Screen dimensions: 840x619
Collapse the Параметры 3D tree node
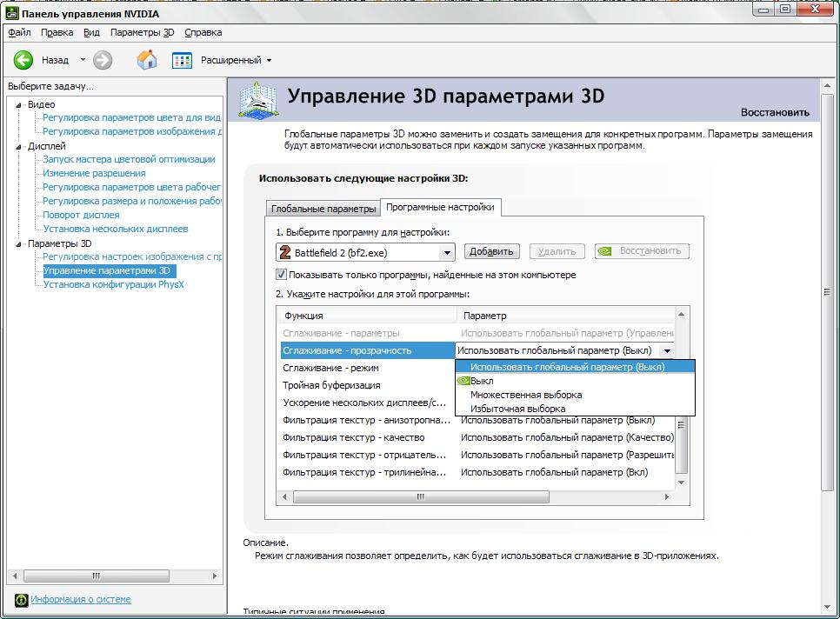(x=19, y=243)
